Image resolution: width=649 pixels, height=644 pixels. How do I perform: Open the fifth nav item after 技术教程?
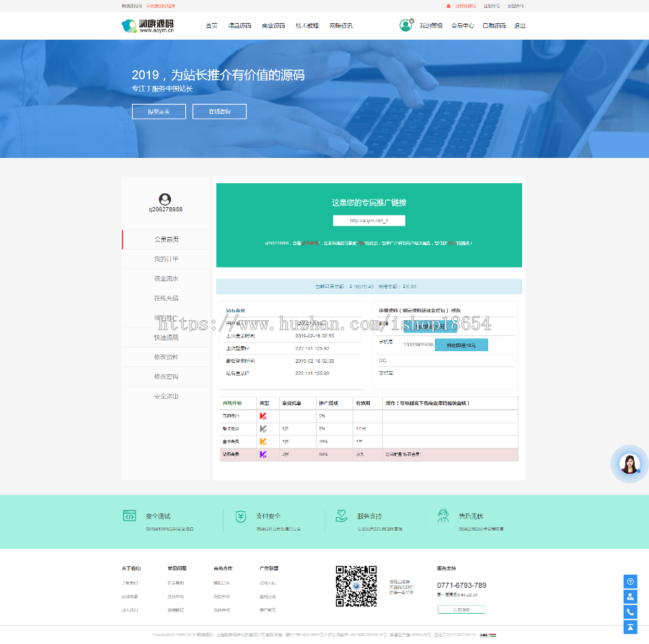point(341,26)
